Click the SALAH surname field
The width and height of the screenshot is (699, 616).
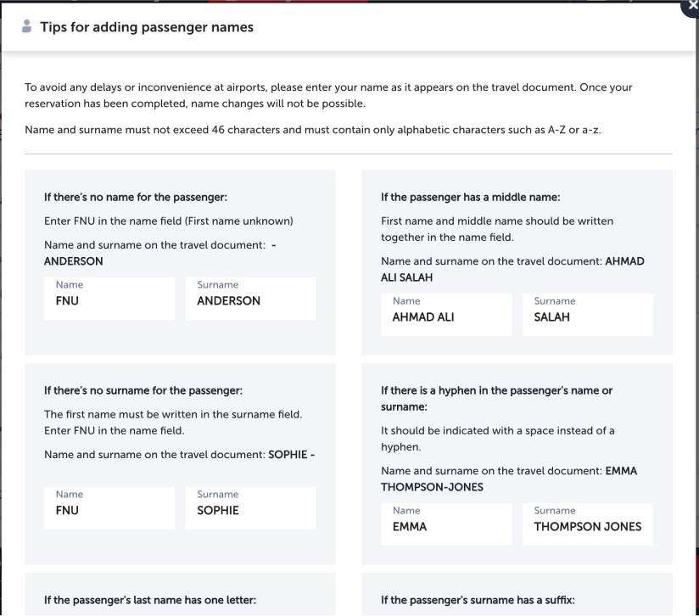[x=588, y=315]
